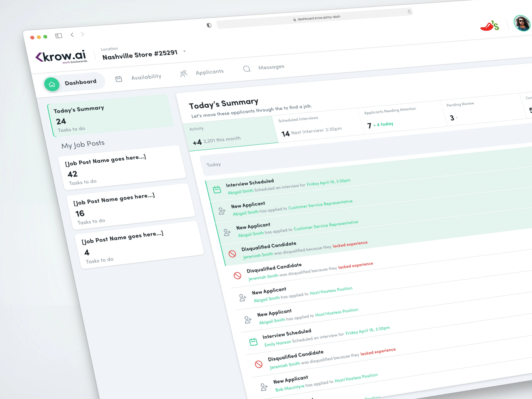Screen dimensions: 532x399
Task: Expand the Nashville Store location dropdown
Action: tap(185, 51)
